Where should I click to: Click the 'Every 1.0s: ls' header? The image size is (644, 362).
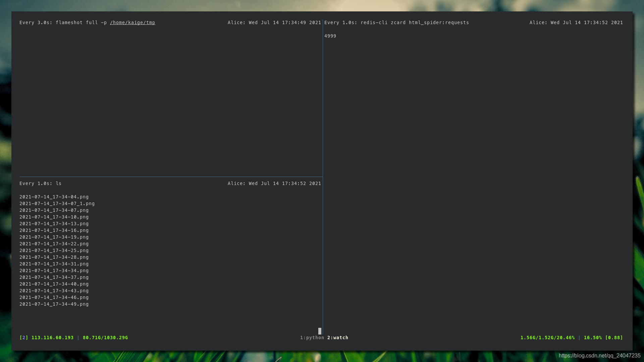coord(41,183)
